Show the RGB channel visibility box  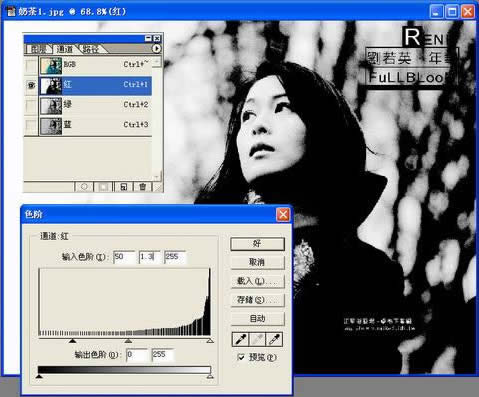click(31, 65)
